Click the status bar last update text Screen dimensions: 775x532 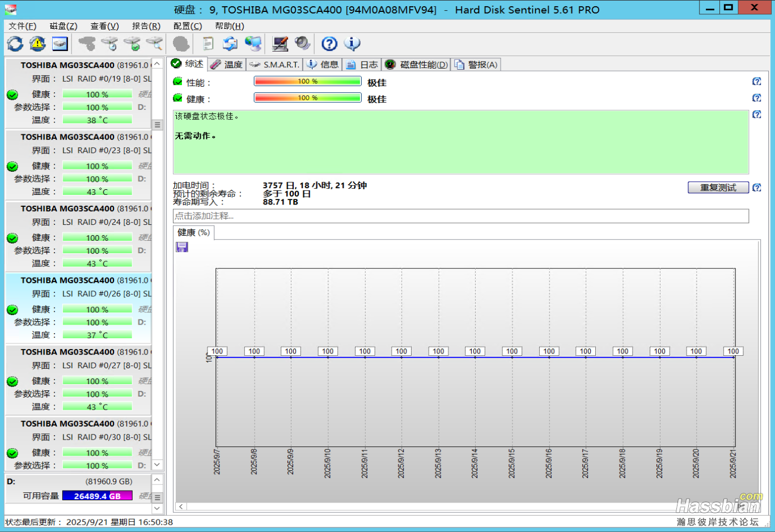coord(89,522)
